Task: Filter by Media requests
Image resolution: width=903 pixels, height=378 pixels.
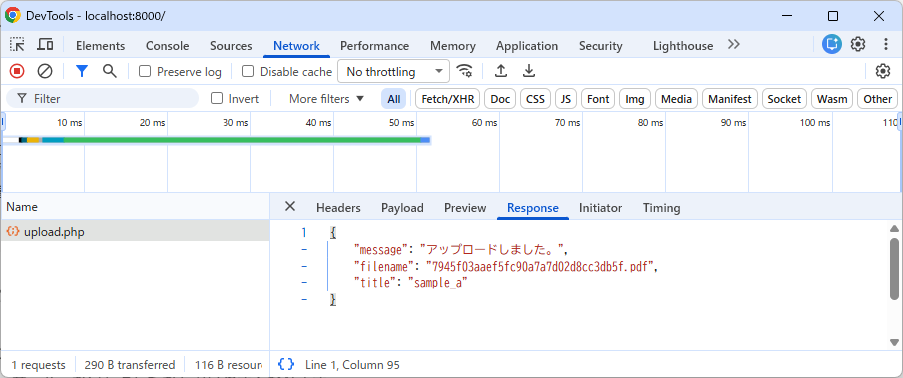Action: click(x=676, y=99)
